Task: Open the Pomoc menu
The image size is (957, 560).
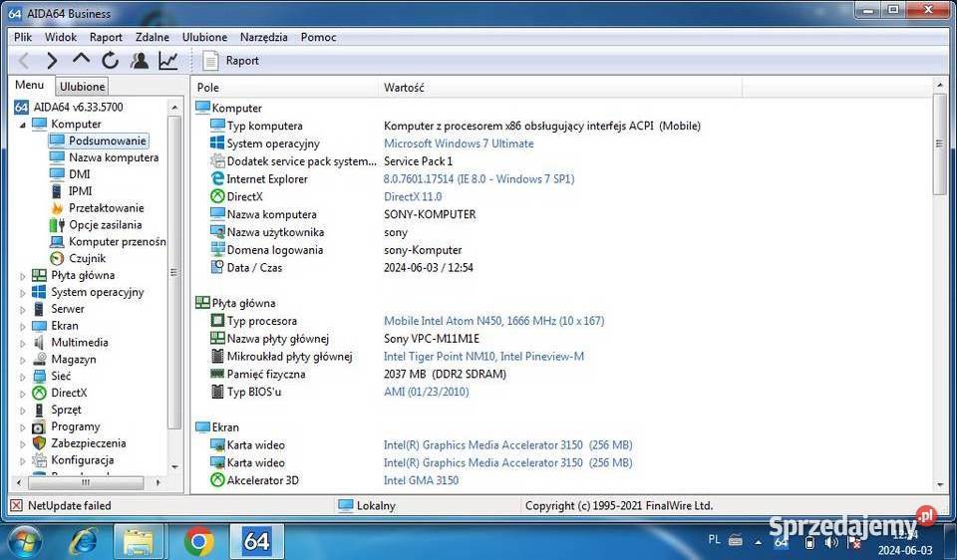Action: tap(318, 37)
